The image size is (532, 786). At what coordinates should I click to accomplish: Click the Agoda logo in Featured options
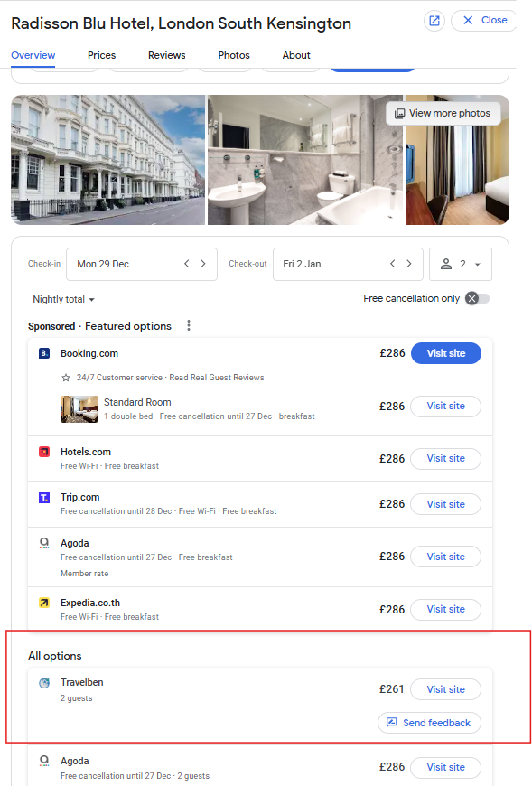tap(44, 543)
